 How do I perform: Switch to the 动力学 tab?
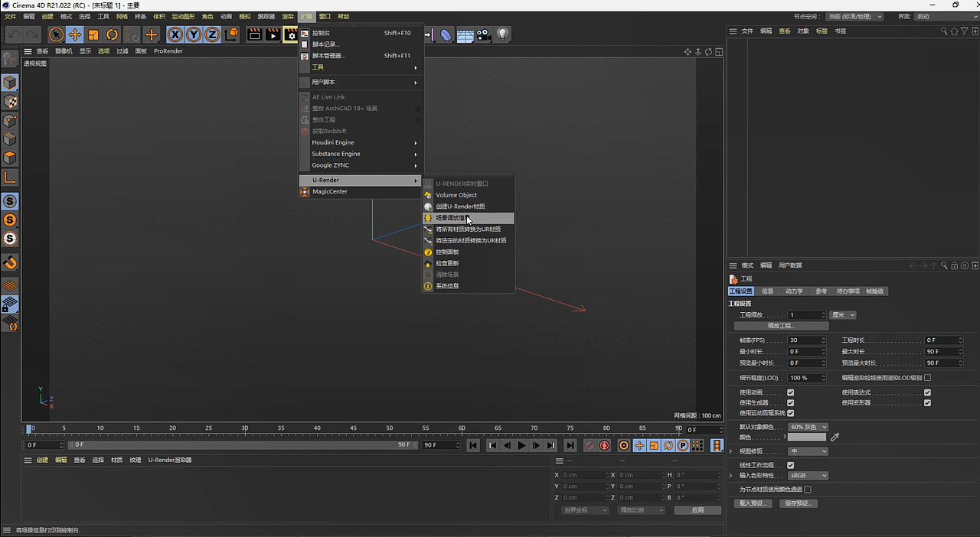(x=794, y=291)
